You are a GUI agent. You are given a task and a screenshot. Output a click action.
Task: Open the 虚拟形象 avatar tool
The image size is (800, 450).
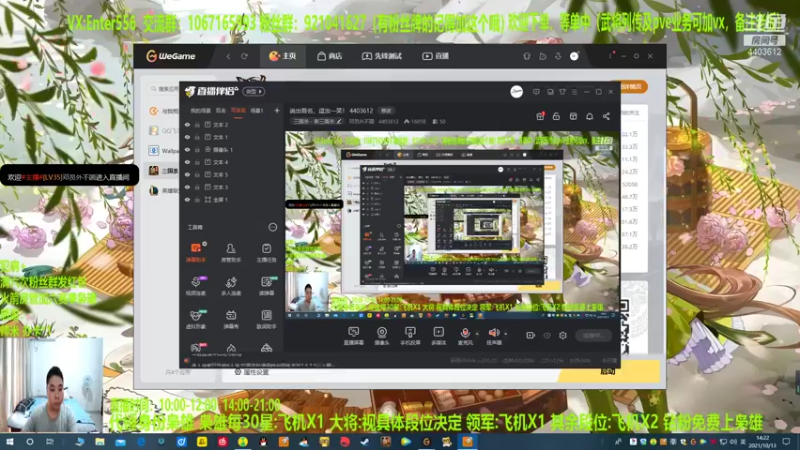coord(196,319)
